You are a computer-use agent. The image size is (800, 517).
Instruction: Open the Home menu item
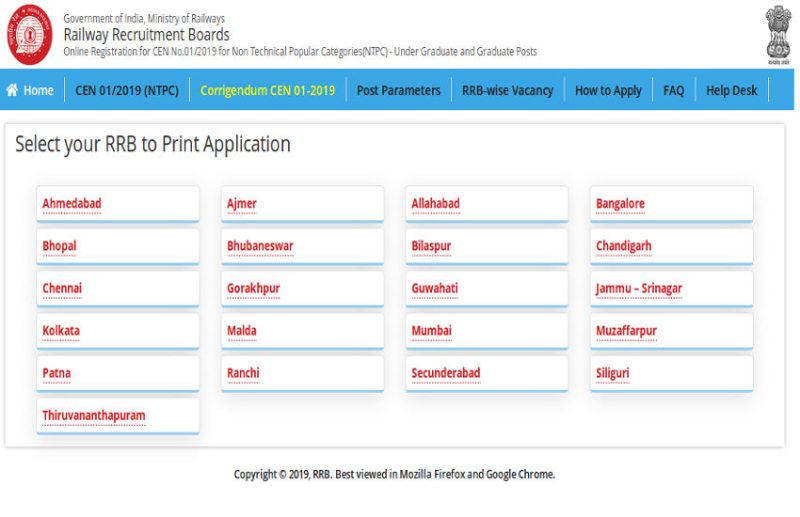pyautogui.click(x=38, y=90)
